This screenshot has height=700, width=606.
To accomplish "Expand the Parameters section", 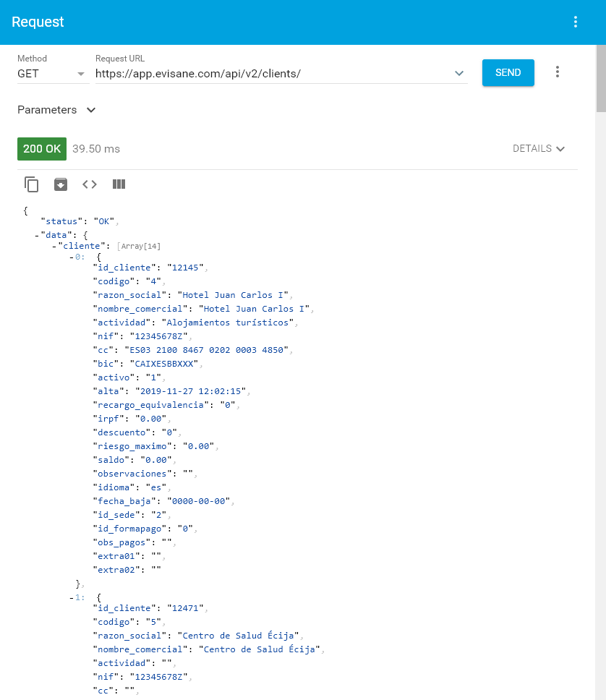I will 56,110.
